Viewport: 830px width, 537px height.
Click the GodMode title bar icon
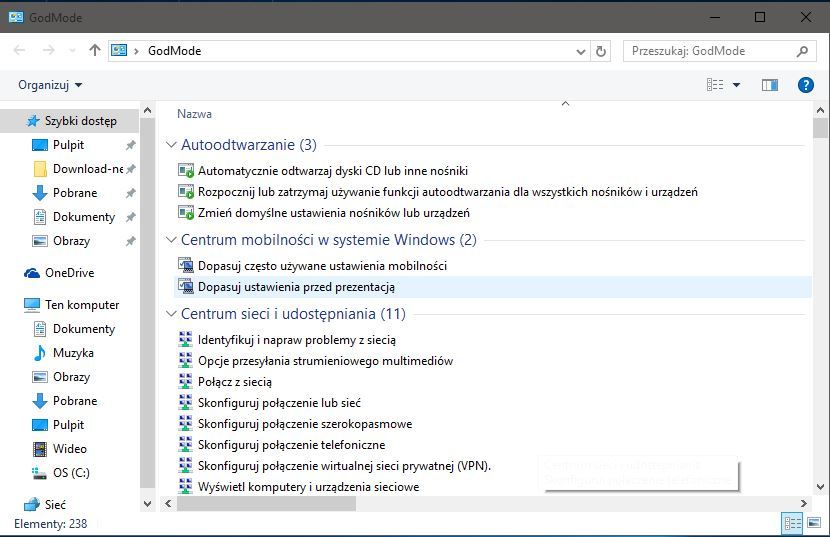pyautogui.click(x=16, y=17)
